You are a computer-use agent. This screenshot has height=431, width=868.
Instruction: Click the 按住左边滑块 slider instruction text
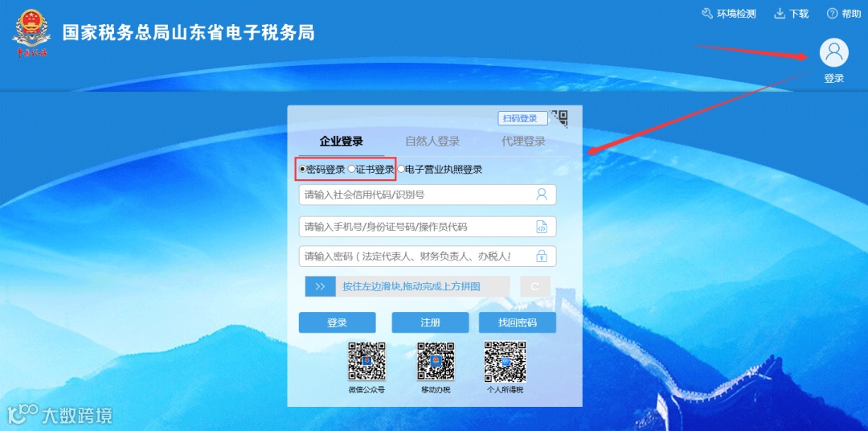pos(411,286)
